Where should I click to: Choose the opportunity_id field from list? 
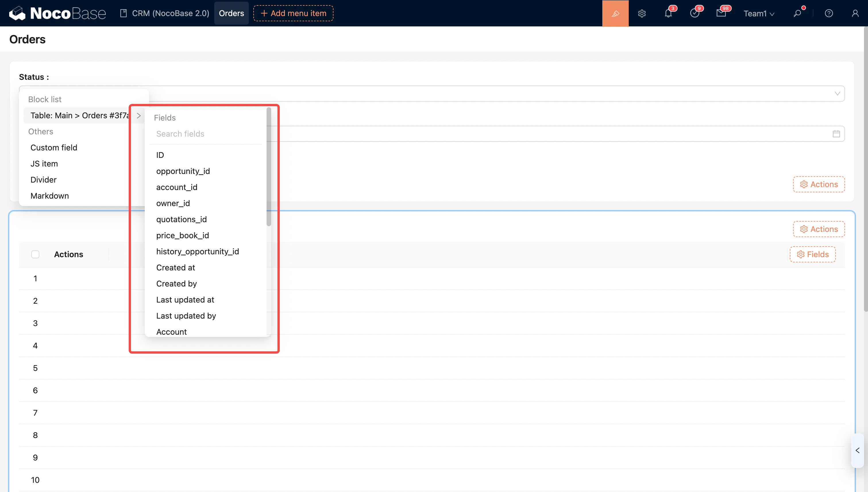[x=183, y=171]
